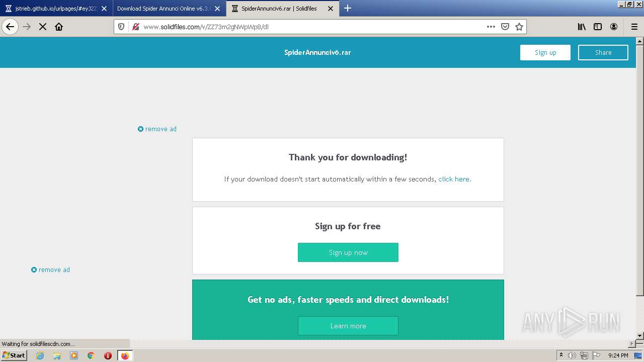This screenshot has height=362, width=644.
Task: Toggle the sidebar view
Action: (598, 27)
